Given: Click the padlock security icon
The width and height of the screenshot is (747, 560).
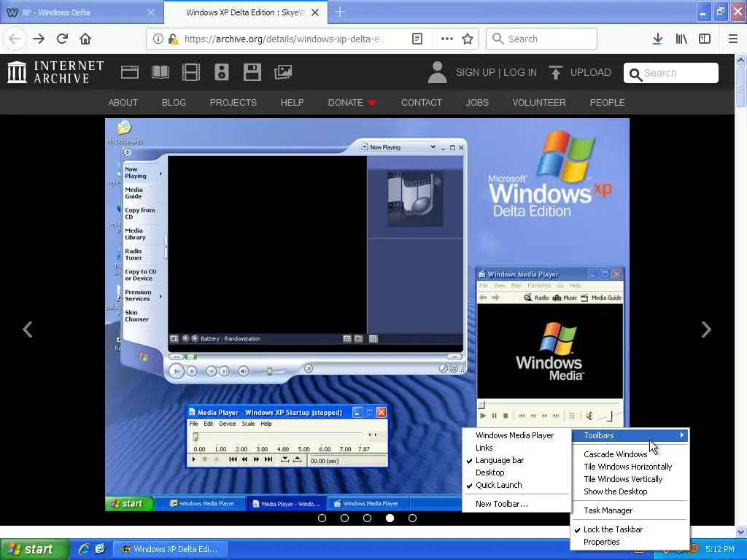Looking at the screenshot, I should 174,39.
